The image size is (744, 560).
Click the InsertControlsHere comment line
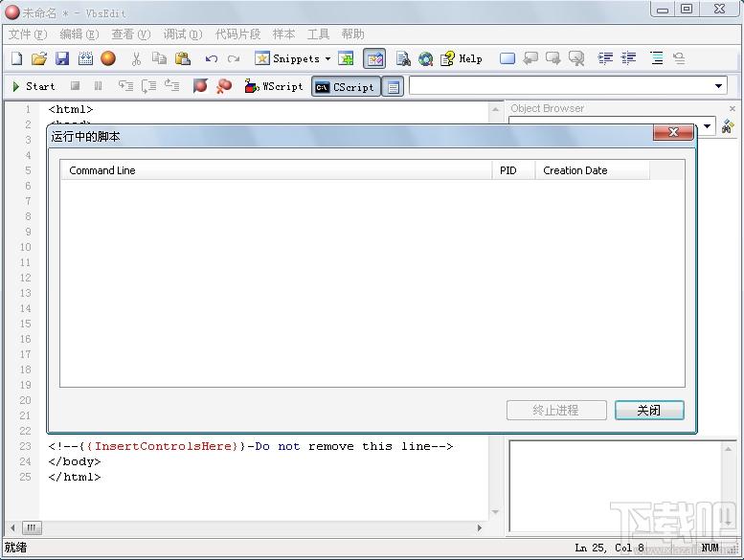[x=251, y=446]
